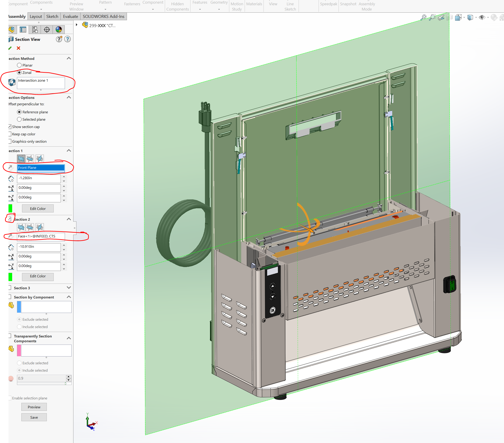Toggle the Show section cap checkbox
504x443 pixels.
point(10,127)
